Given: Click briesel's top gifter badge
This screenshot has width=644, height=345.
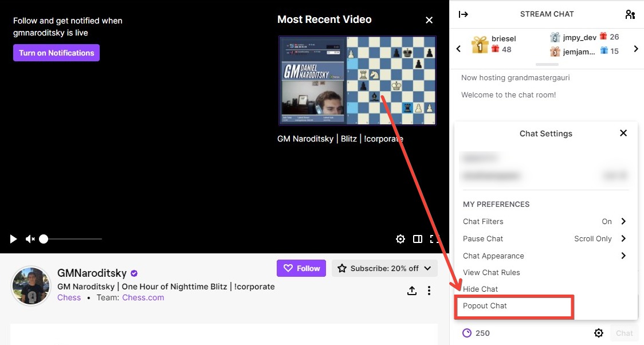Looking at the screenshot, I should (480, 44).
